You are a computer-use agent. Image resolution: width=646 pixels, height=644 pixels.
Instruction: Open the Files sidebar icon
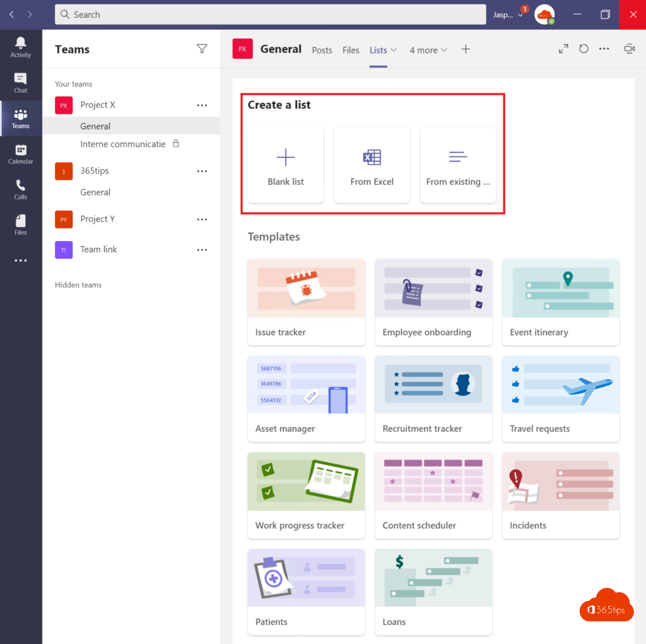point(21,225)
